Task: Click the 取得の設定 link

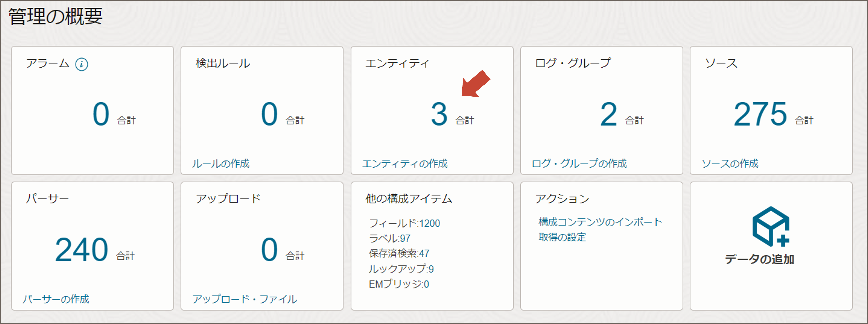Action: coord(562,237)
